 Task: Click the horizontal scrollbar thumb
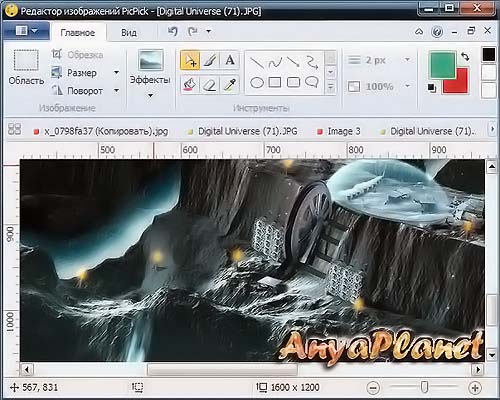pos(222,369)
